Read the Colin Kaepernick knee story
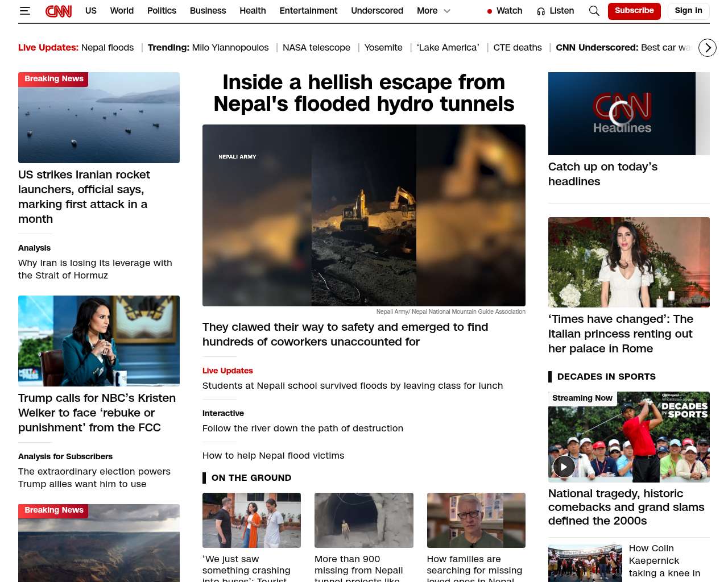This screenshot has width=728, height=582. (664, 562)
